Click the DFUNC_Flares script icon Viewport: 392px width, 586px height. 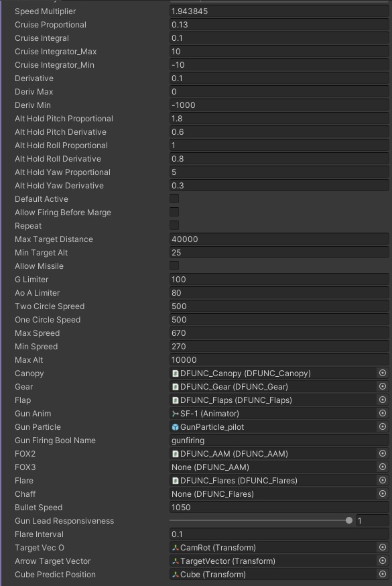click(175, 481)
